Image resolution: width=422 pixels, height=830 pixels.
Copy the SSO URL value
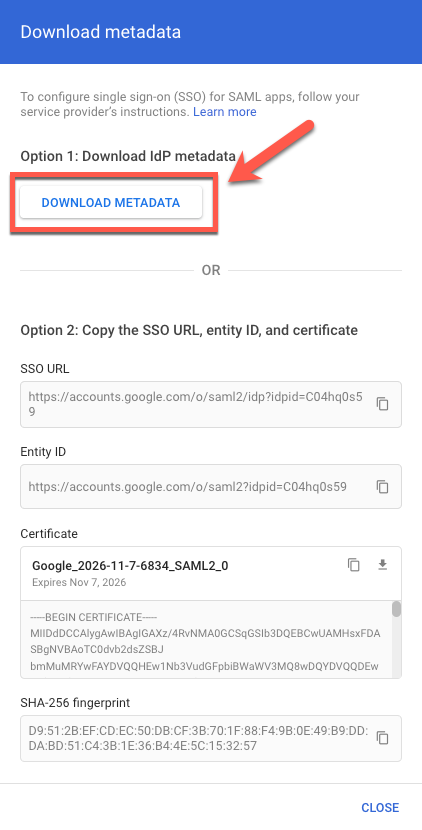pyautogui.click(x=382, y=404)
